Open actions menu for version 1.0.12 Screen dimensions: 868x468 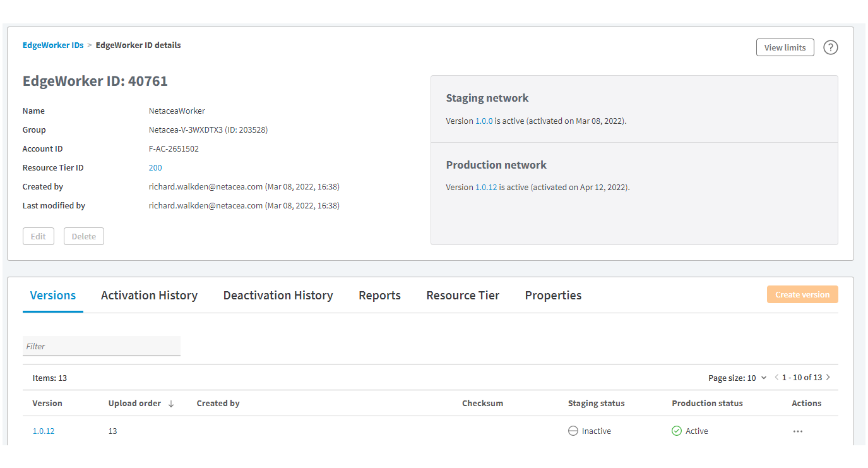pos(798,431)
